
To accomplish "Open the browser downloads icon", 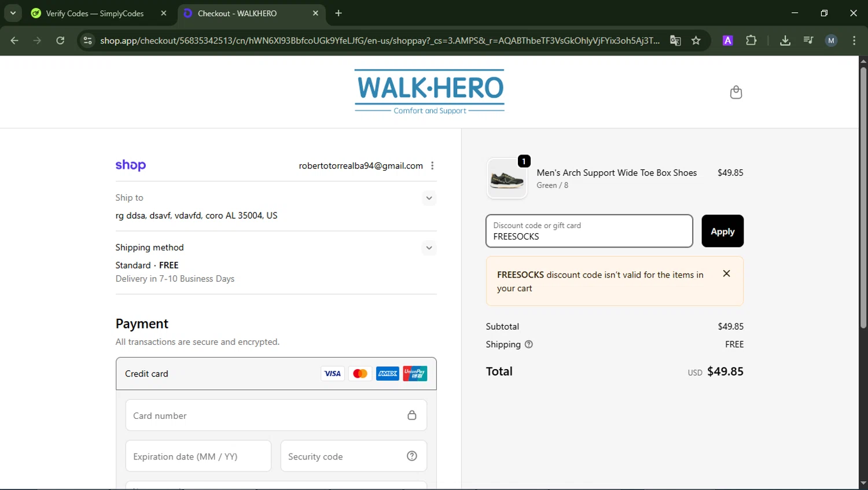I will (785, 40).
